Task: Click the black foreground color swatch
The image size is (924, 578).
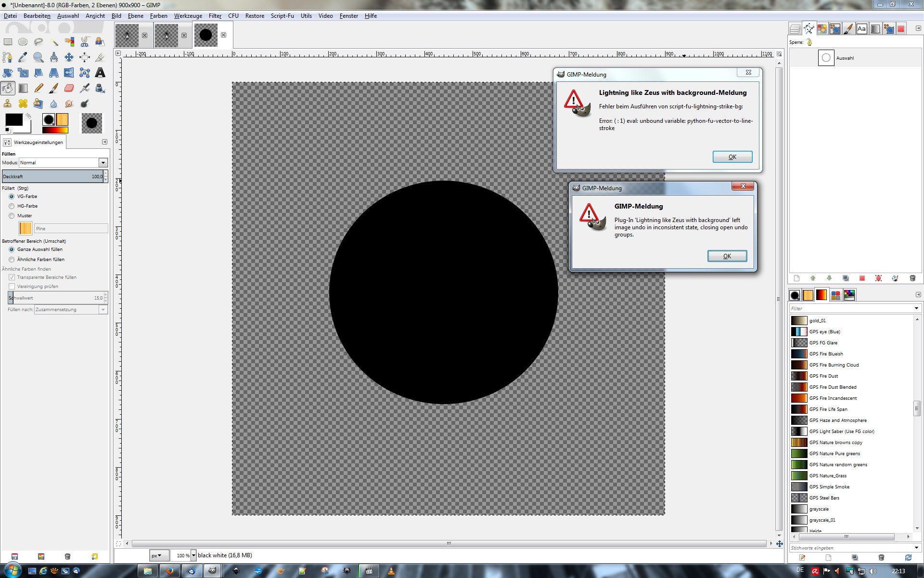Action: coord(13,120)
